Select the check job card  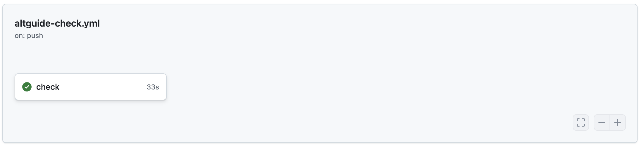pos(90,87)
